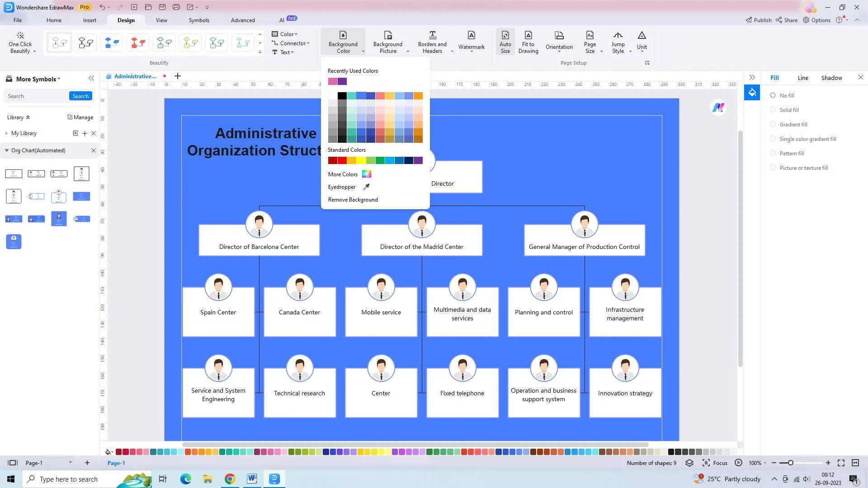The width and height of the screenshot is (868, 488).
Task: Select the dark blue standard color swatch
Action: (x=409, y=160)
